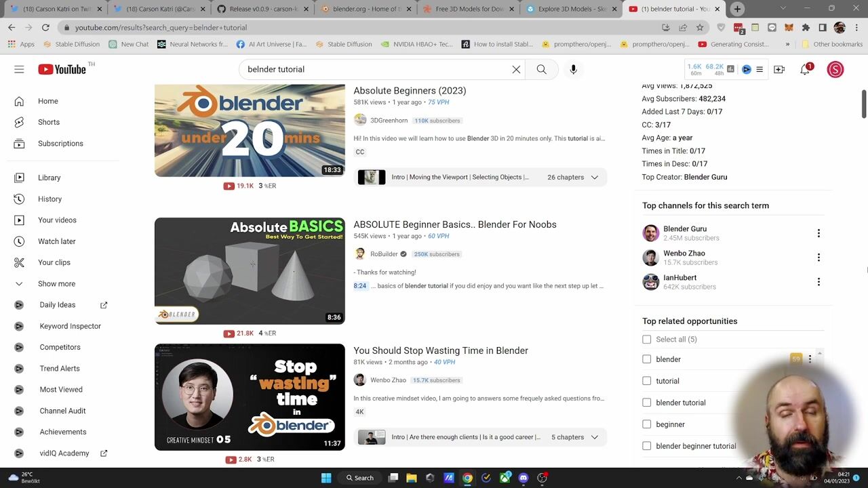Open the notifications bell
The height and width of the screenshot is (488, 868).
pos(805,69)
